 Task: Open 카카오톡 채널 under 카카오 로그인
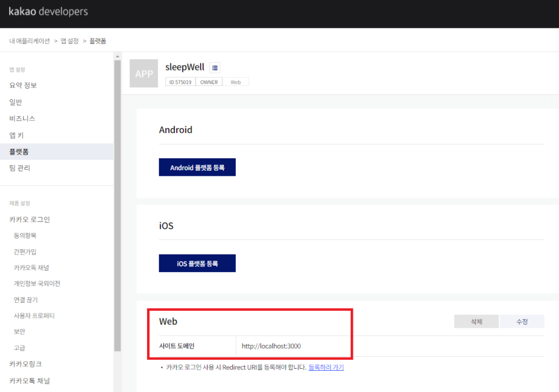tap(31, 268)
